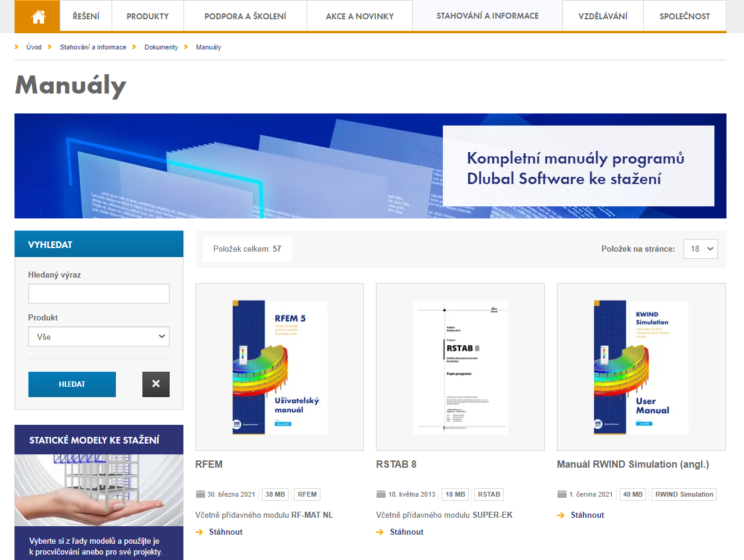This screenshot has width=744, height=560.
Task: Switch to the VZDĚLÁVÁNÍ tab
Action: (602, 16)
